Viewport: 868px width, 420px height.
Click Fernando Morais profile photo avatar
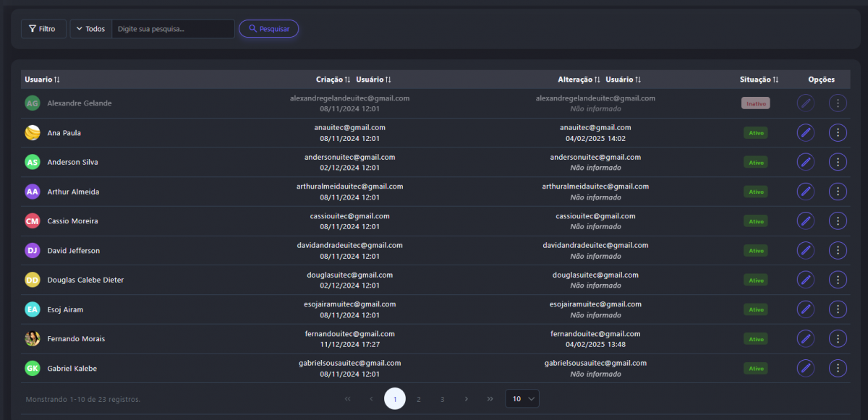click(33, 338)
